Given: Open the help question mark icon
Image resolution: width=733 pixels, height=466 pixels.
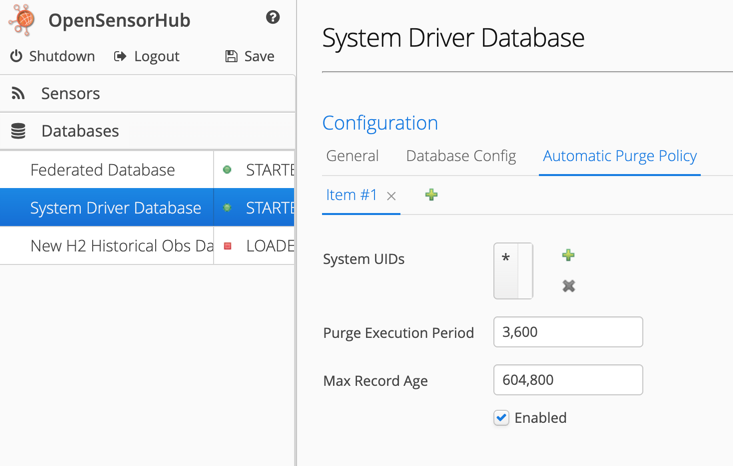Looking at the screenshot, I should (273, 17).
